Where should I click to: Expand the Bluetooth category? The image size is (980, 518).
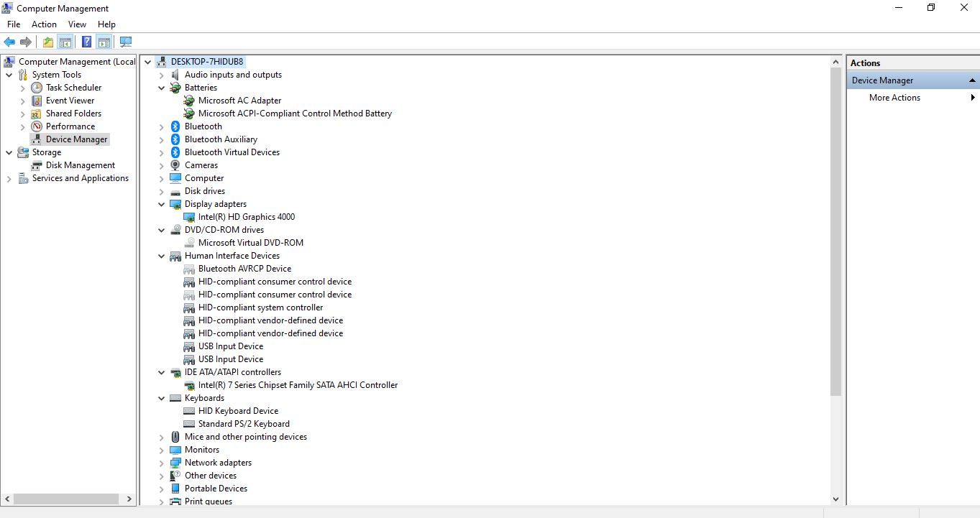click(x=162, y=126)
